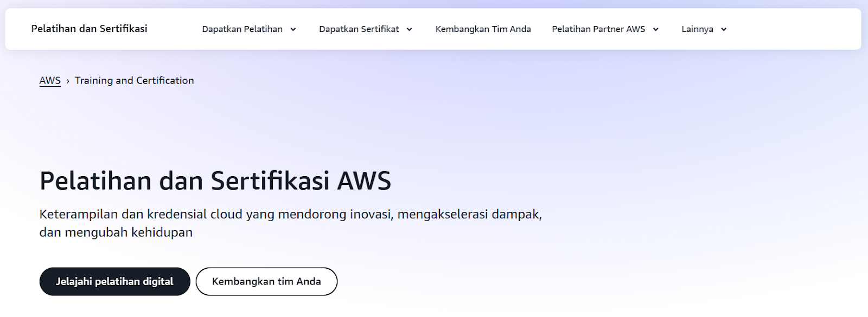
Task: Click Training and Certification in the breadcrumb
Action: [134, 80]
